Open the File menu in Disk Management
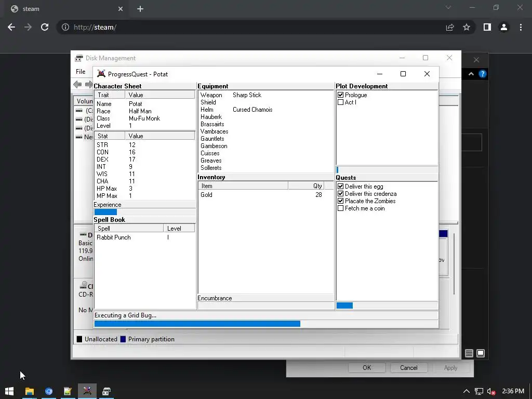The width and height of the screenshot is (532, 399). [x=81, y=72]
